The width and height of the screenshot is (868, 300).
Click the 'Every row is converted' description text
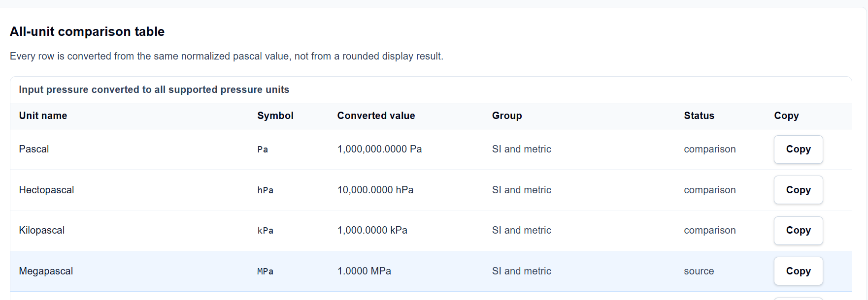pyautogui.click(x=227, y=56)
